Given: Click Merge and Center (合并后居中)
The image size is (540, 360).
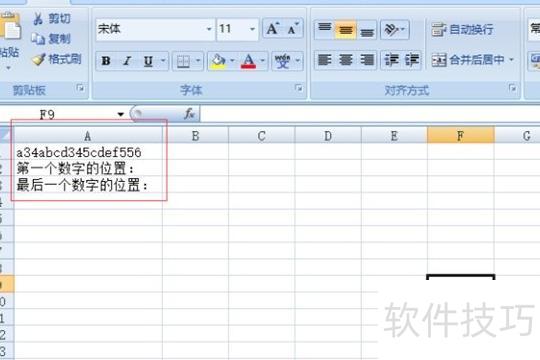Looking at the screenshot, I should 468,61.
